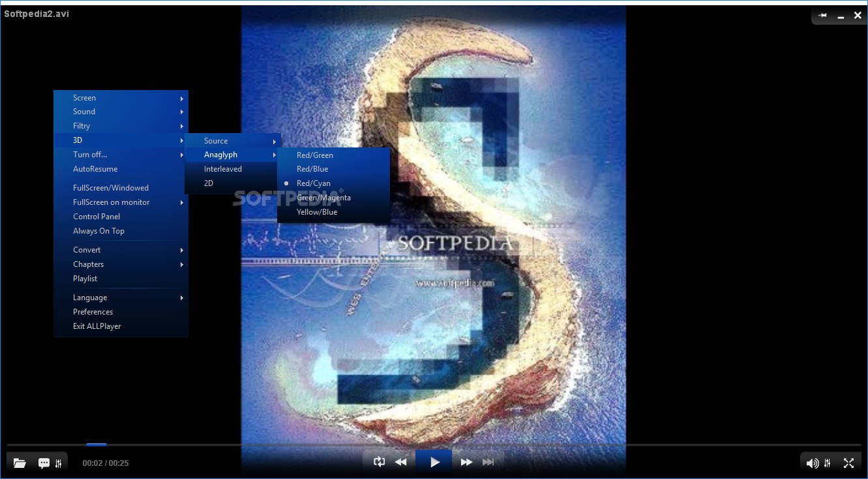Expand the Chapters submenu
The height and width of the screenshot is (479, 868).
coord(121,264)
